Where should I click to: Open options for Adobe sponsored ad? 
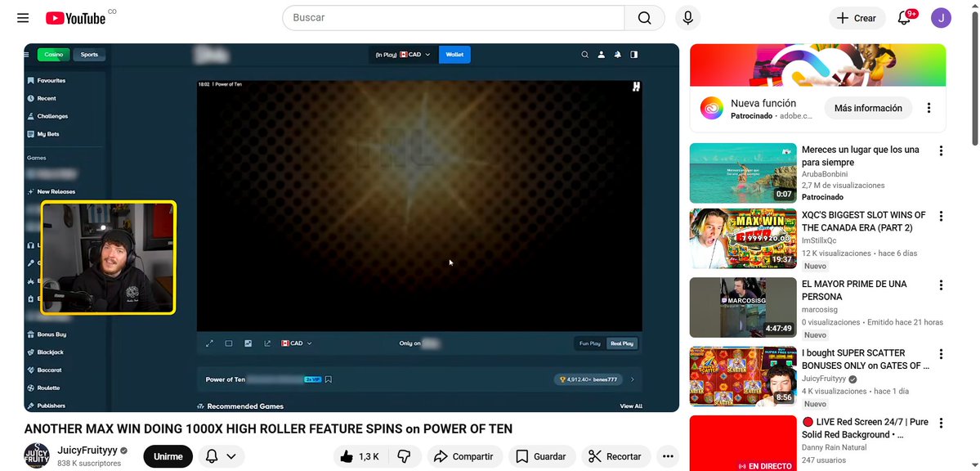click(929, 108)
